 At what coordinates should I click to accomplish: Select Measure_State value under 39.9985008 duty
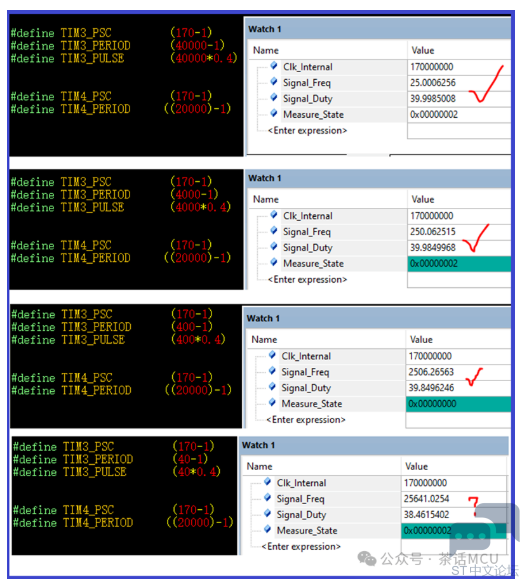coord(434,115)
